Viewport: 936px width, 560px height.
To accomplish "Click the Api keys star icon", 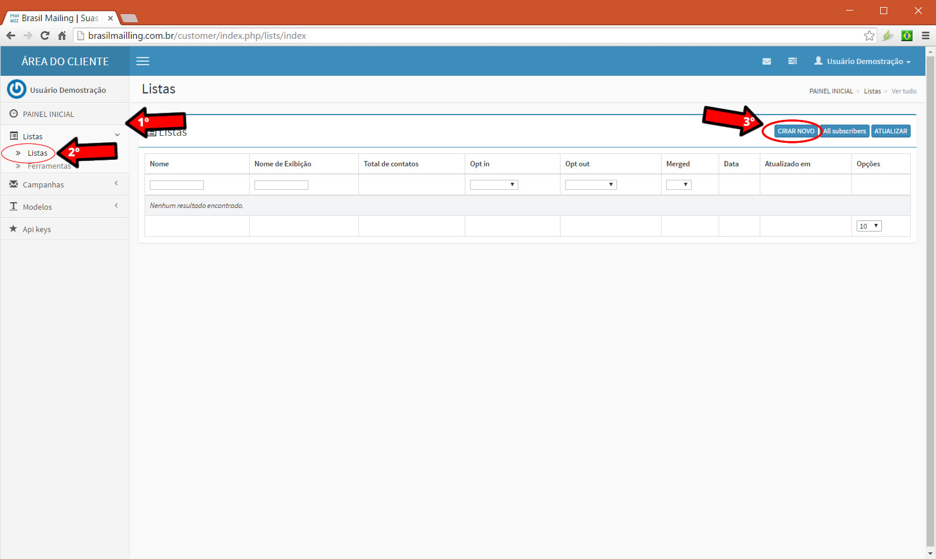I will [x=14, y=229].
